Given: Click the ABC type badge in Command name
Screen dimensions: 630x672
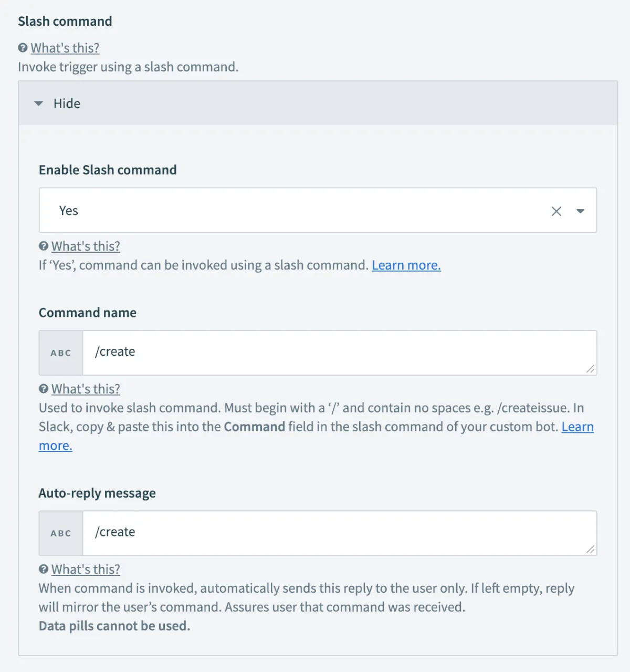Looking at the screenshot, I should (61, 353).
